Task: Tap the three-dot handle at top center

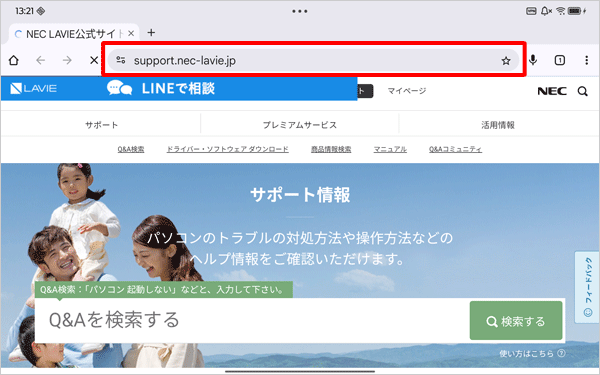Action: (x=300, y=11)
